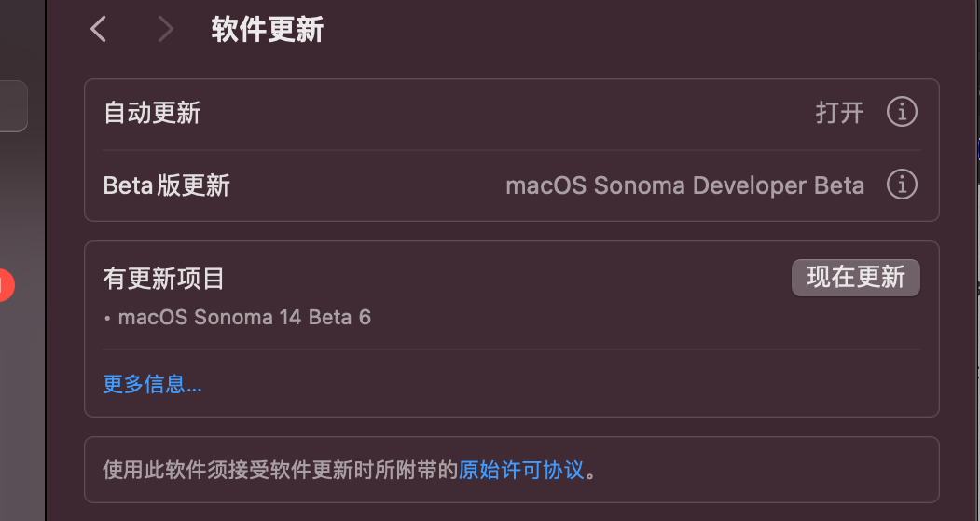Click the forward navigation chevron

click(166, 30)
